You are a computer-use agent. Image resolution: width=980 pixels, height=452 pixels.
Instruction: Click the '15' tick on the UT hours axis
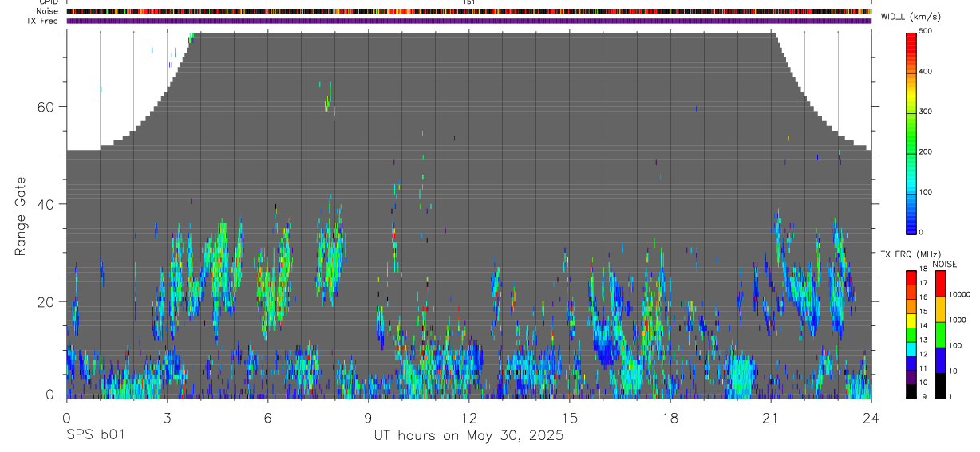click(x=570, y=417)
